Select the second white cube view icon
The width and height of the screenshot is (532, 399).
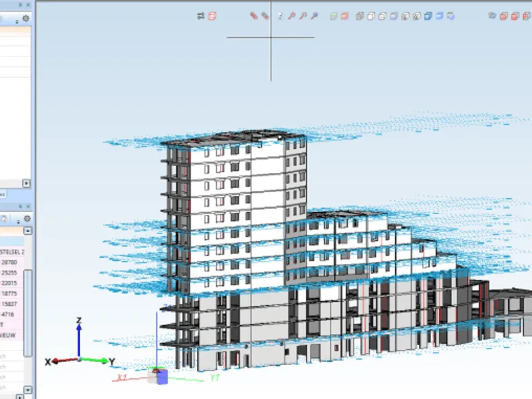coord(371,16)
